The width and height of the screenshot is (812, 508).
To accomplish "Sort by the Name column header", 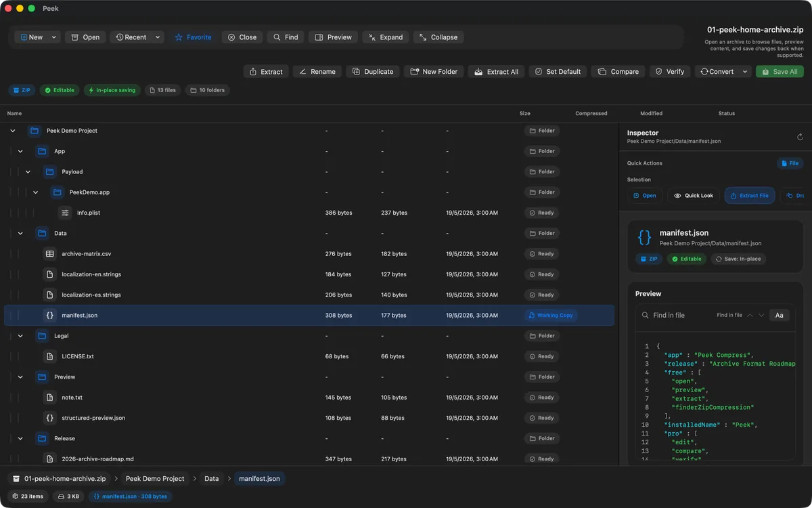I will [x=14, y=113].
